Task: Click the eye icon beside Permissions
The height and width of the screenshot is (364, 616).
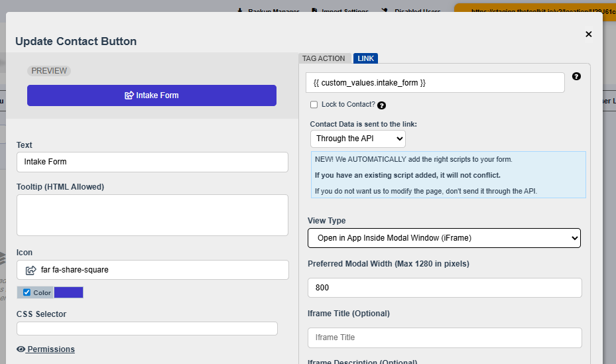Action: (21, 349)
